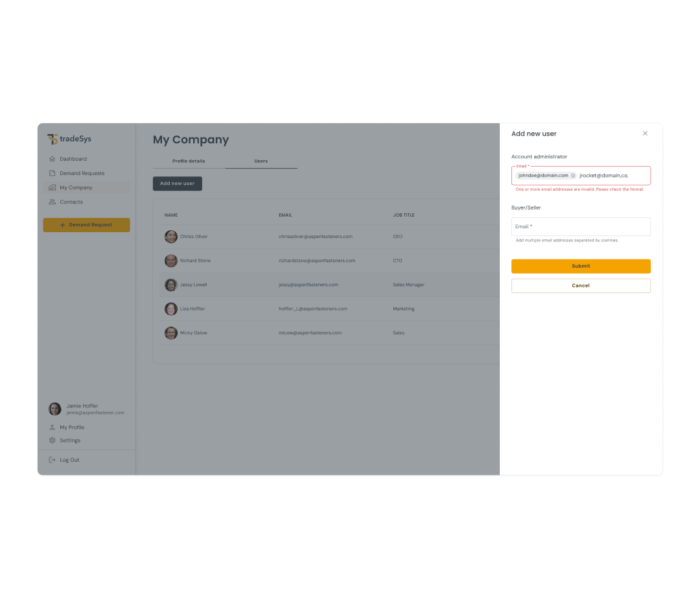Image resolution: width=700 pixels, height=598 pixels.
Task: Remove the johndoe@domain.com email chip
Action: point(573,176)
